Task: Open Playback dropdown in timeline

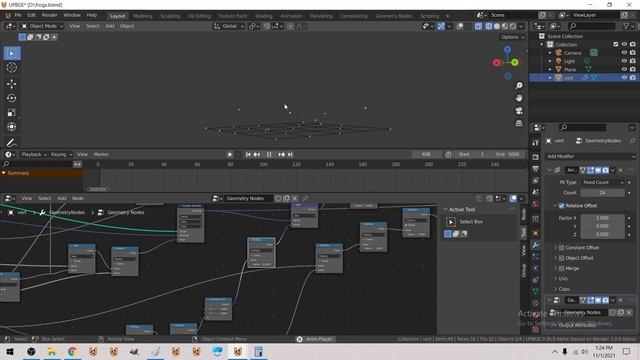Action: [x=34, y=154]
